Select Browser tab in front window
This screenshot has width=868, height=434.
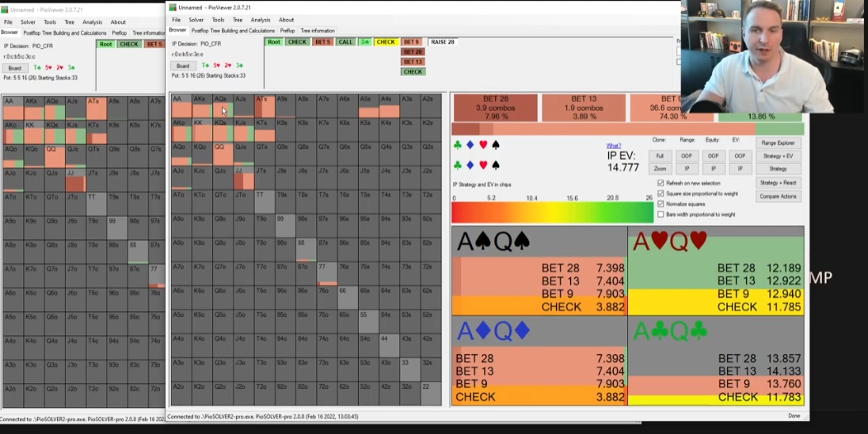tap(177, 30)
